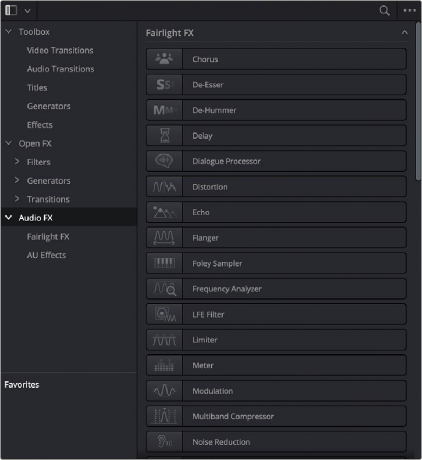Select the Chorus effect icon
The width and height of the screenshot is (422, 460).
tap(164, 59)
